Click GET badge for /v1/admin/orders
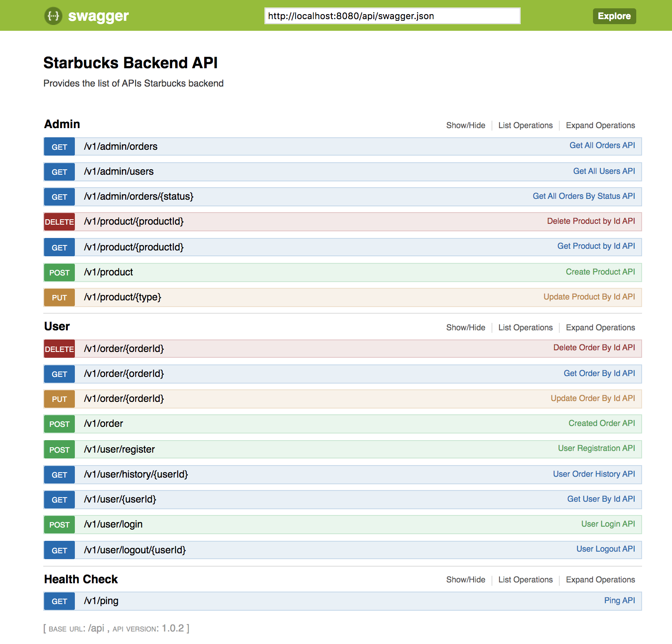The image size is (672, 644). pyautogui.click(x=59, y=147)
